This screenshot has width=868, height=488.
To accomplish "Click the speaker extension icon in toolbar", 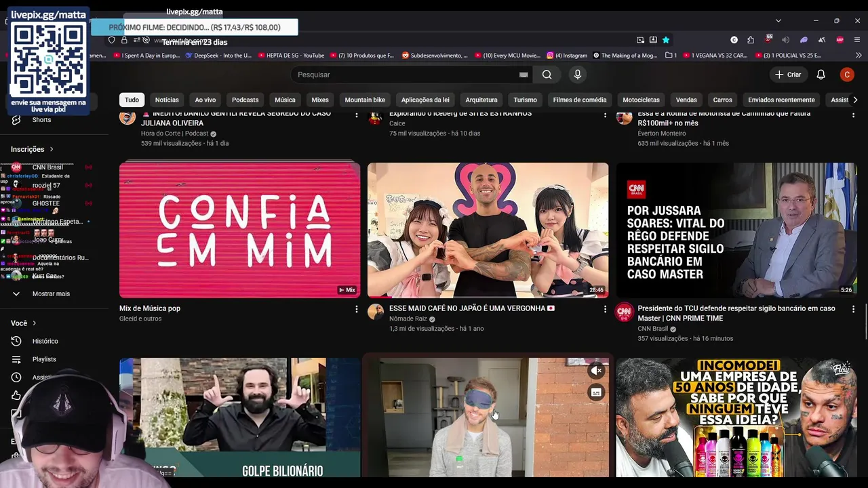I will 786,40.
